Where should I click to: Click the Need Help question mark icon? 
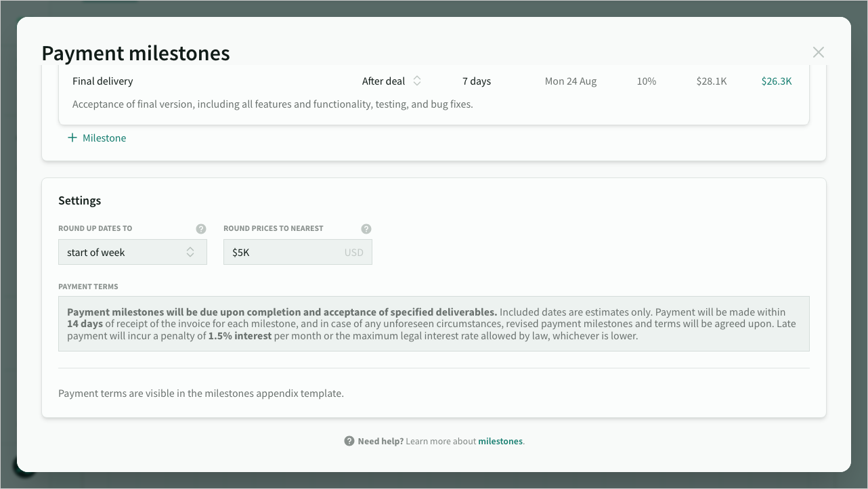(x=349, y=440)
